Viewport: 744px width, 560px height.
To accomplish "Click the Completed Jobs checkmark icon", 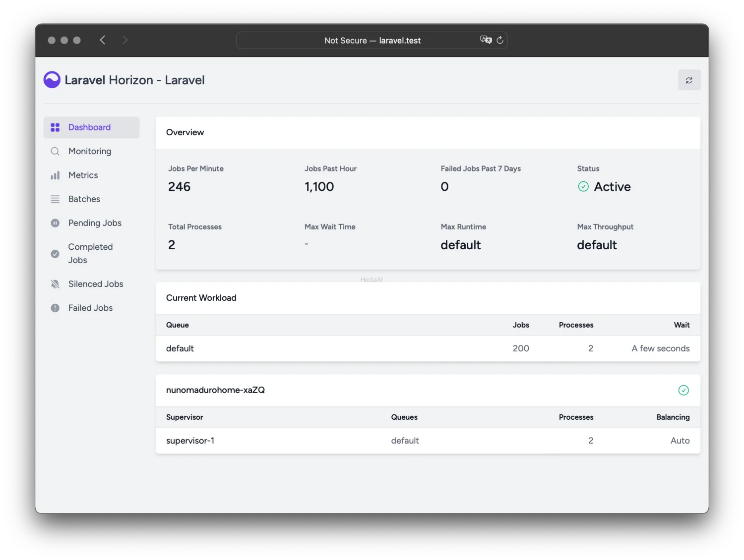I will [x=55, y=254].
